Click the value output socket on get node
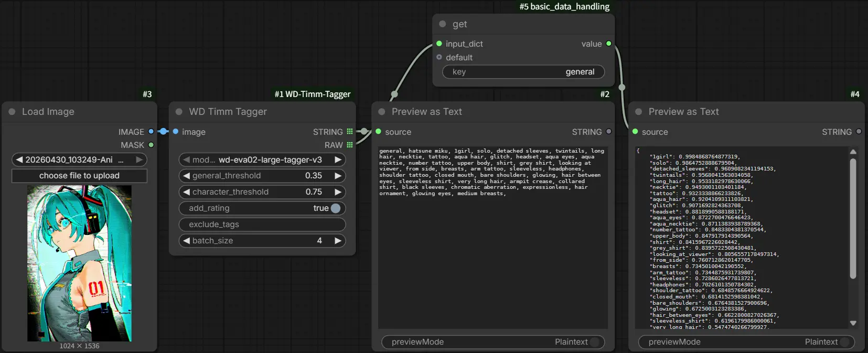868x353 pixels. [609, 44]
